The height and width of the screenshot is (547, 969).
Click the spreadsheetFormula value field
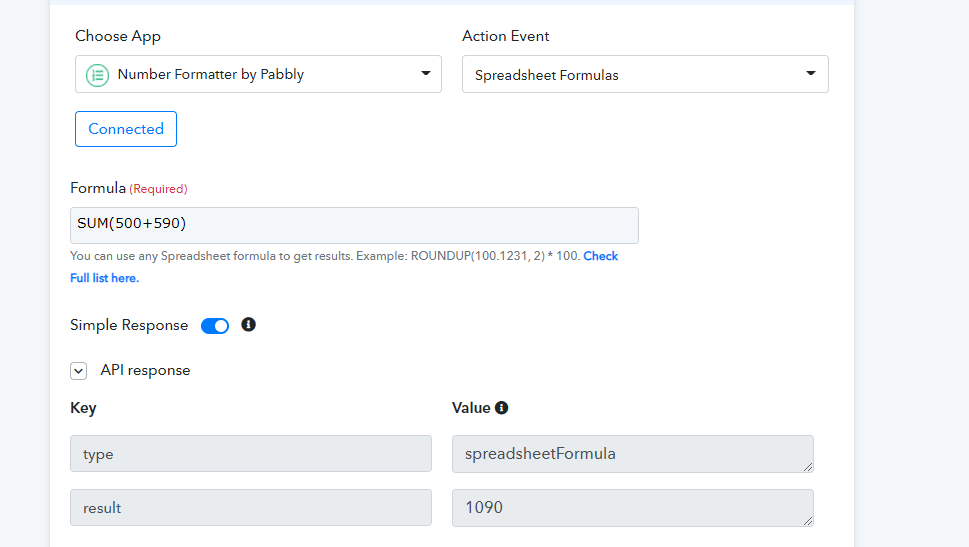[x=633, y=454]
